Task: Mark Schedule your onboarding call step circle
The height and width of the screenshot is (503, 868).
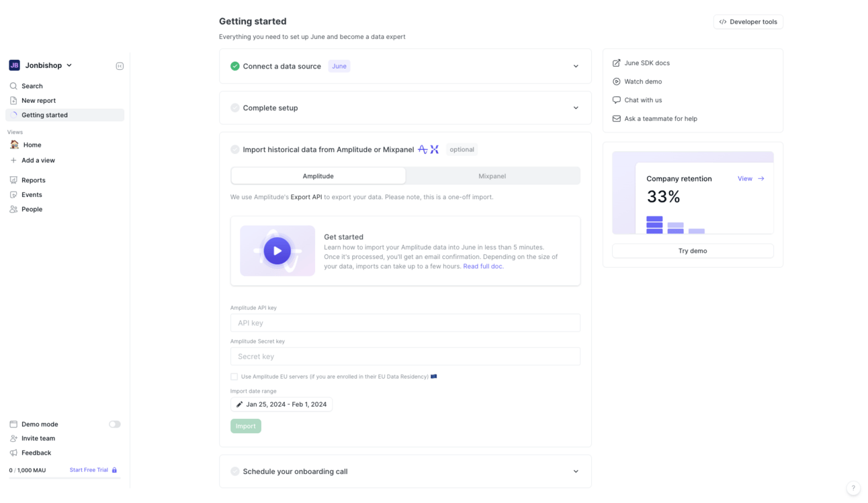Action: [235, 471]
